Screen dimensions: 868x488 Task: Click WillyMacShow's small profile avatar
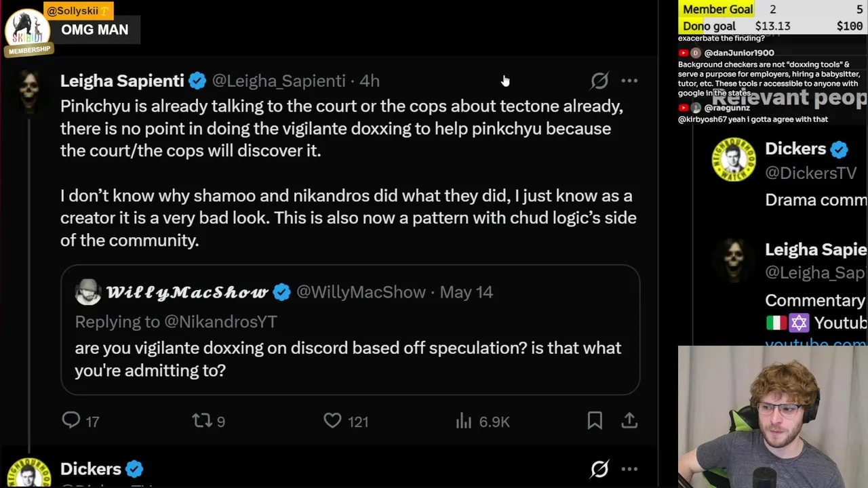pos(87,292)
